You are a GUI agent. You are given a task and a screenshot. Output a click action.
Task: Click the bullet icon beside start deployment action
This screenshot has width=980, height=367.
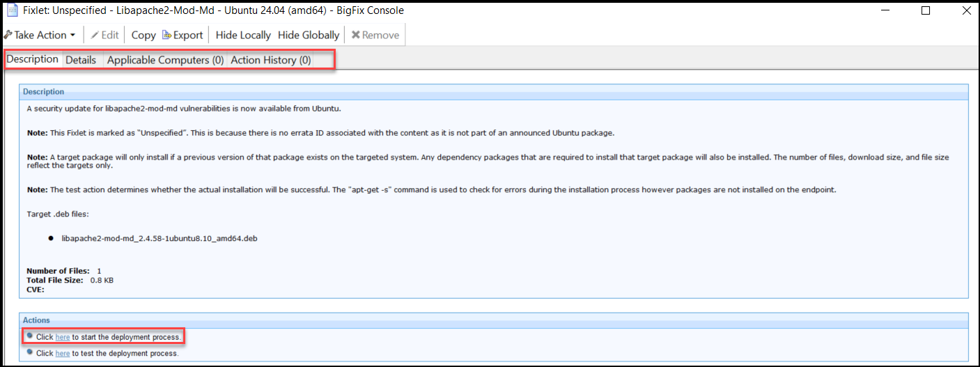point(30,336)
